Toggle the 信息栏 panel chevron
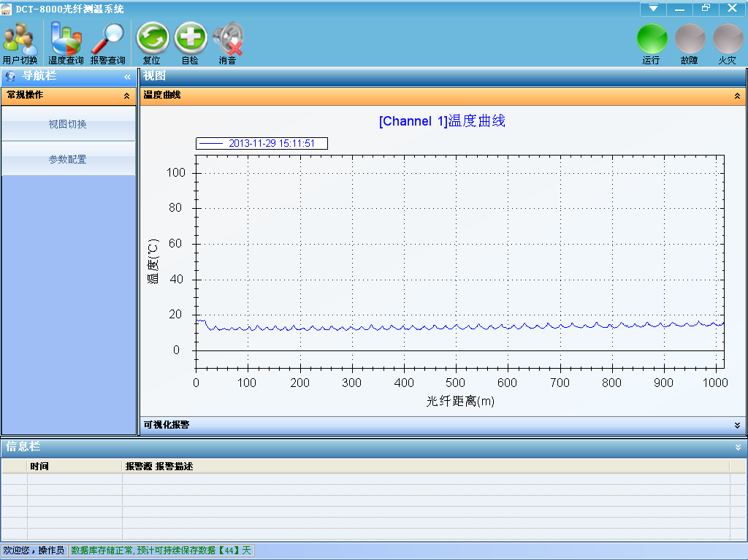Image resolution: width=748 pixels, height=560 pixels. 737,447
